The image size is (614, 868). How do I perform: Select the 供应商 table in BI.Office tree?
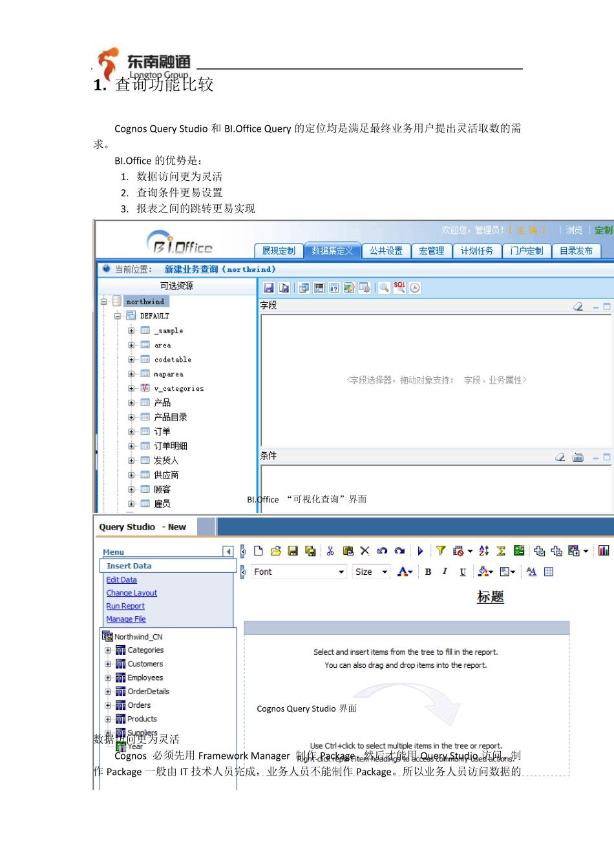[x=166, y=475]
